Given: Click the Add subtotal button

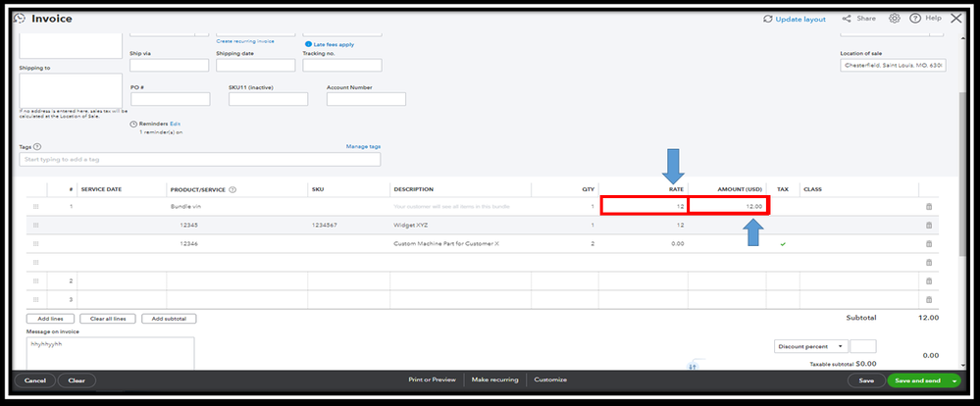Looking at the screenshot, I should click(169, 319).
